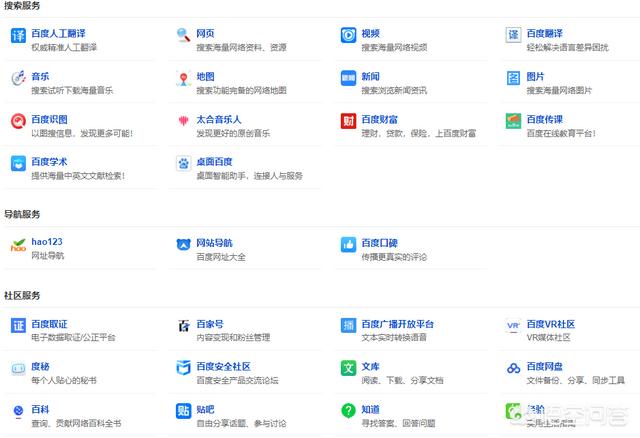
Task: Open the 百度取证 link
Action: point(49,324)
